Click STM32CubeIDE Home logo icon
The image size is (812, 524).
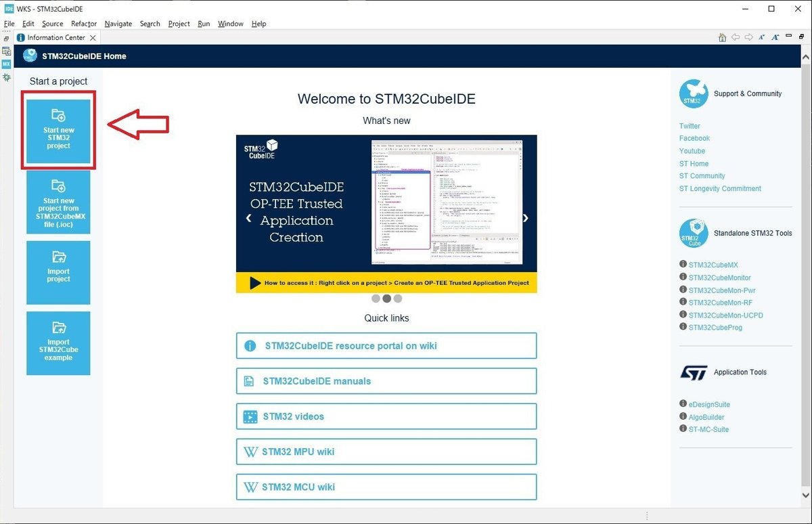(30, 56)
